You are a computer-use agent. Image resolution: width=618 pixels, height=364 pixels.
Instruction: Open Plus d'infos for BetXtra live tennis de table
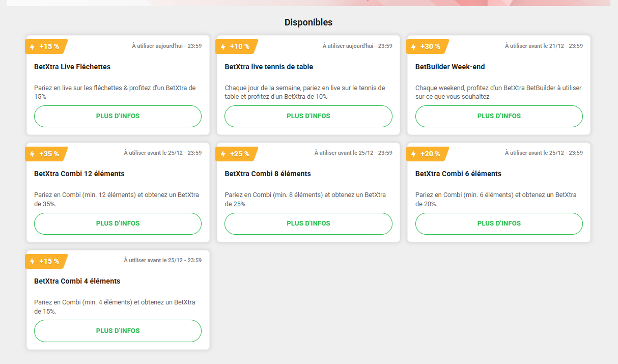click(x=308, y=116)
